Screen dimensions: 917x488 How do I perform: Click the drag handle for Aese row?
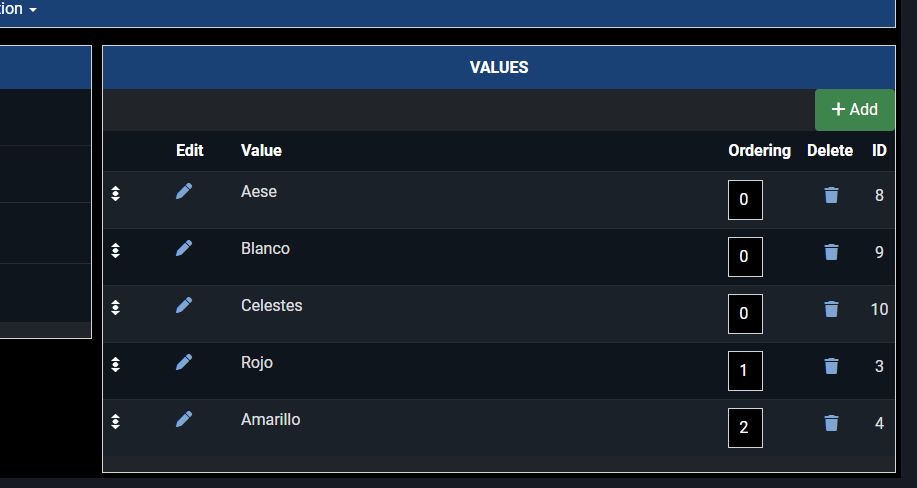point(116,194)
